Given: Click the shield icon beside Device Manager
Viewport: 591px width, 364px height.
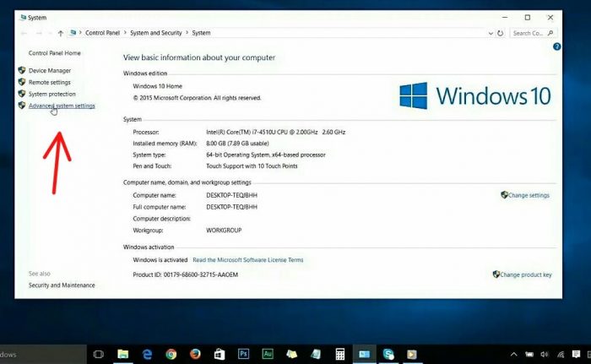Looking at the screenshot, I should click(x=22, y=70).
